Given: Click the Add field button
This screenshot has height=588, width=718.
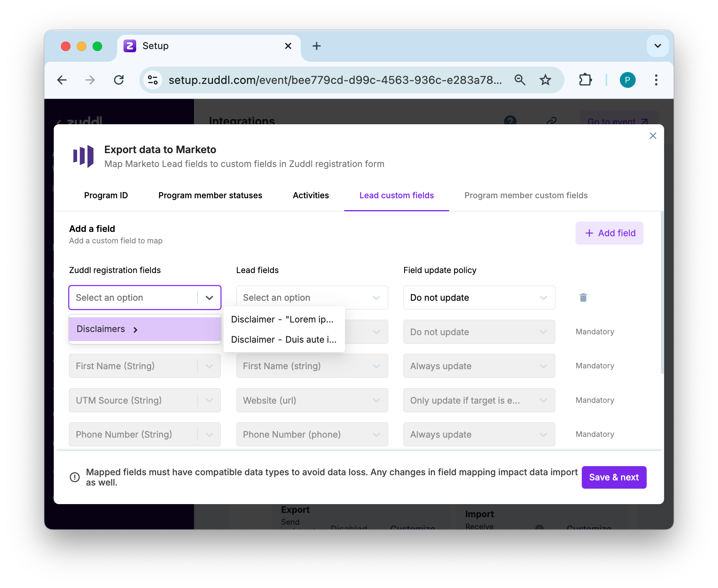Looking at the screenshot, I should [609, 233].
